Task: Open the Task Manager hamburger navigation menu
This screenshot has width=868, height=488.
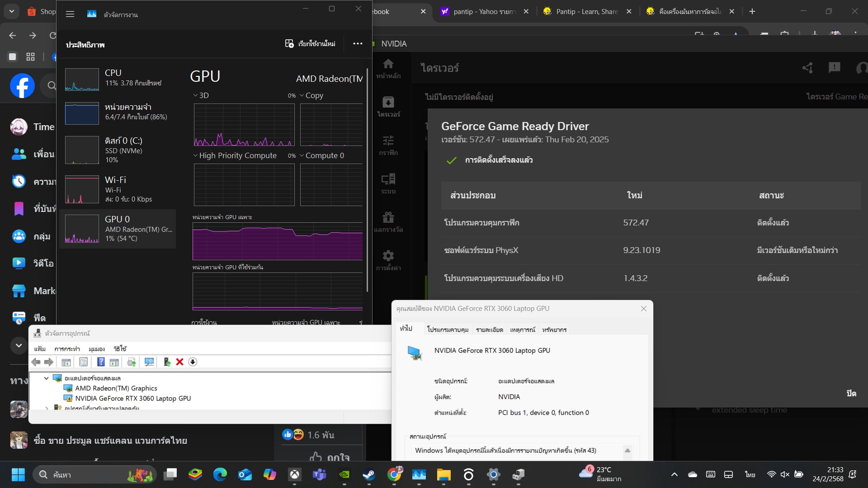Action: (x=70, y=14)
